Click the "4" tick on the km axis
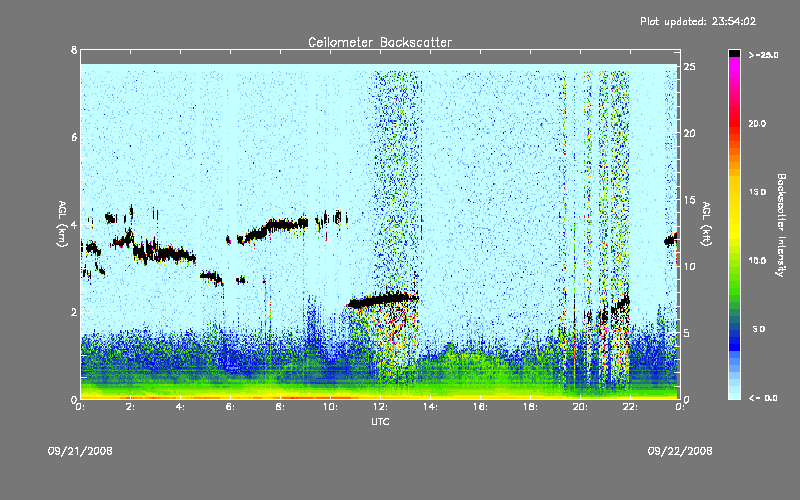The height and width of the screenshot is (500, 800). point(74,224)
